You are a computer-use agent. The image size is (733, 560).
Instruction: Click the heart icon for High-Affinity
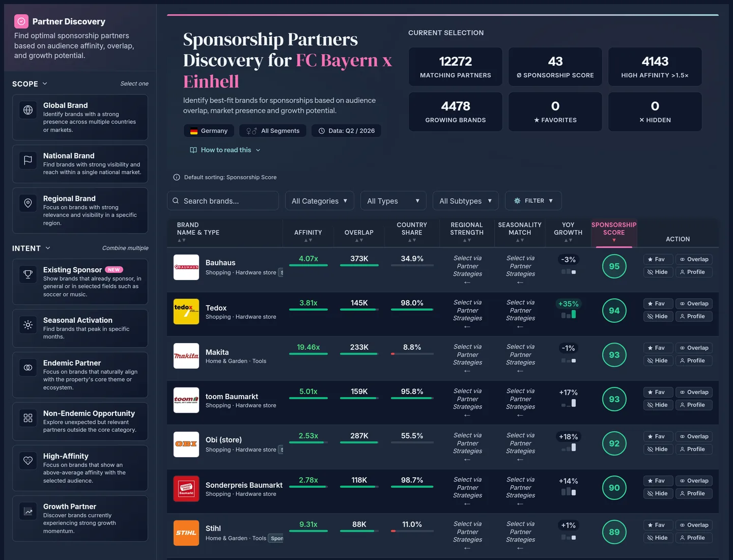coord(28,461)
